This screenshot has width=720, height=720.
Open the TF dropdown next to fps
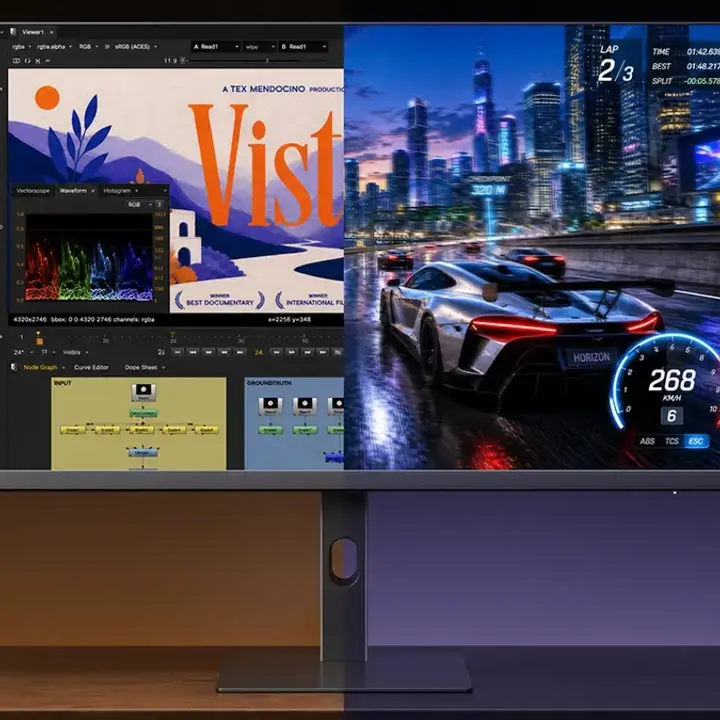(x=48, y=353)
